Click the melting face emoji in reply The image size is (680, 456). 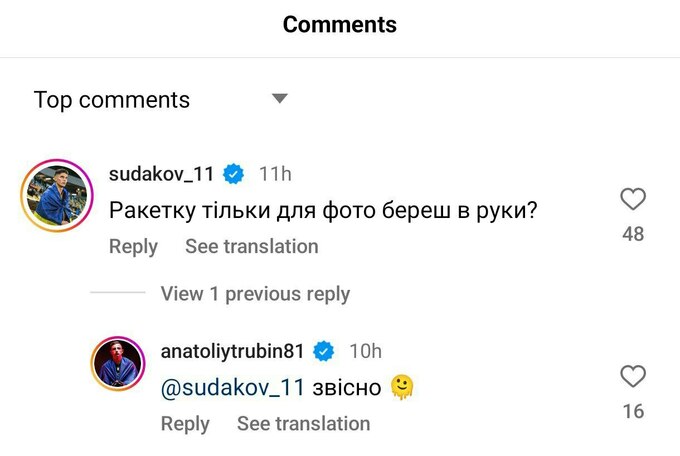pyautogui.click(x=402, y=387)
